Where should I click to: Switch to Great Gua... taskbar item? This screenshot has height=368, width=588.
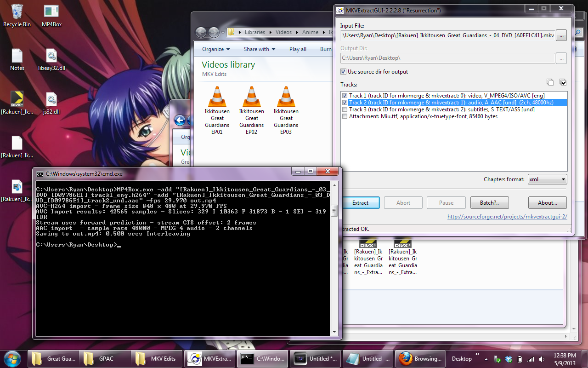(x=53, y=359)
